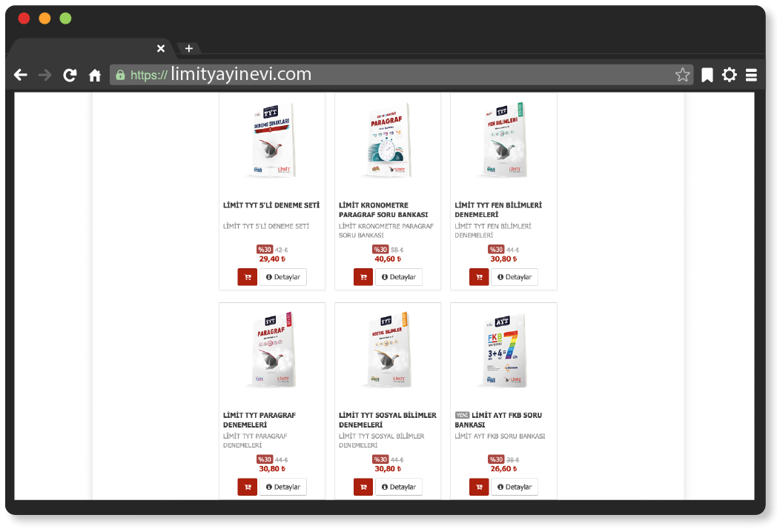Add TYT Fen Bilimleri Denemeleri to cart
Viewport: 777px width, 532px height.
tap(479, 277)
